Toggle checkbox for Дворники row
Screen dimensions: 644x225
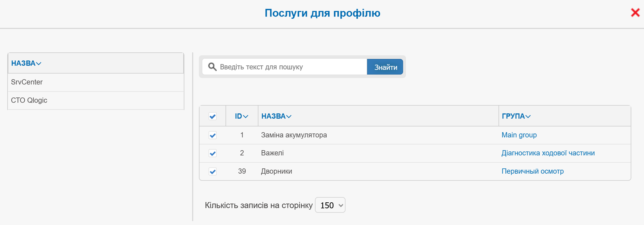[x=212, y=171]
